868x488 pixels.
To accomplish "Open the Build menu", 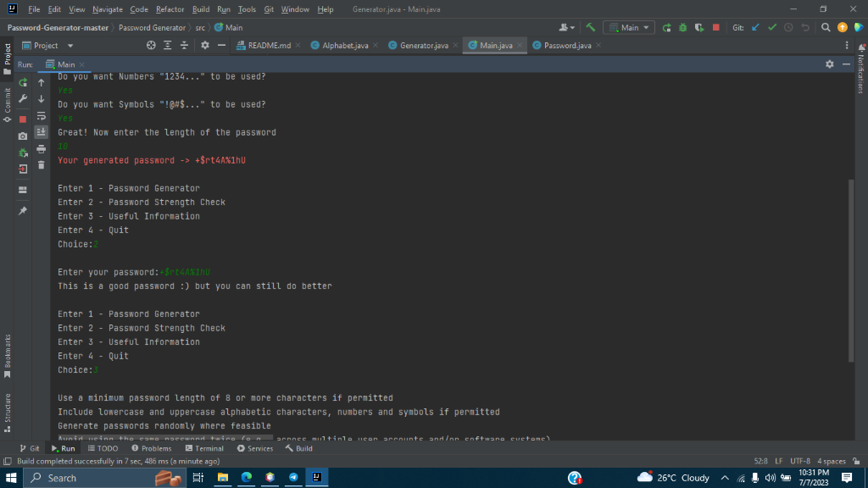I will tap(200, 9).
